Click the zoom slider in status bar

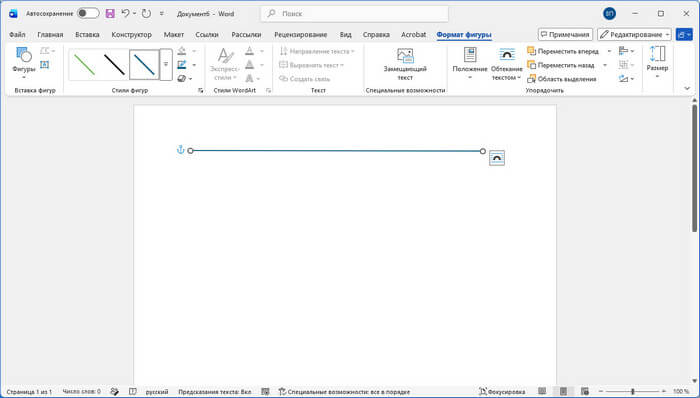632,391
